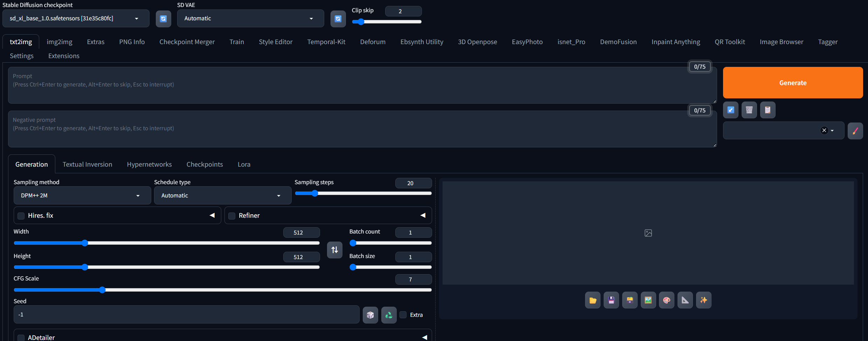
Task: Open the Hypernetworks tab
Action: (150, 165)
